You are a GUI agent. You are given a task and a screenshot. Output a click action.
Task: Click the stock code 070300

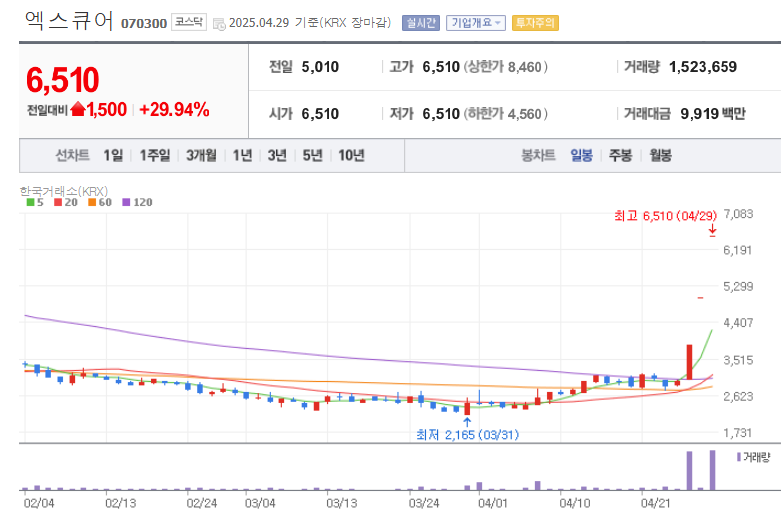click(143, 23)
